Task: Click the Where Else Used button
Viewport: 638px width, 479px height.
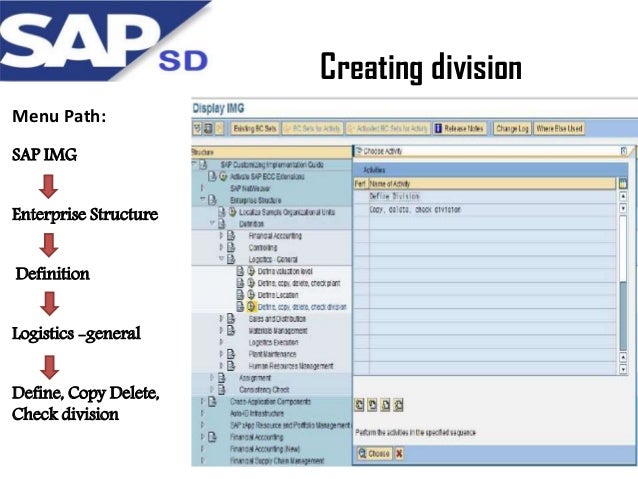Action: coord(559,129)
